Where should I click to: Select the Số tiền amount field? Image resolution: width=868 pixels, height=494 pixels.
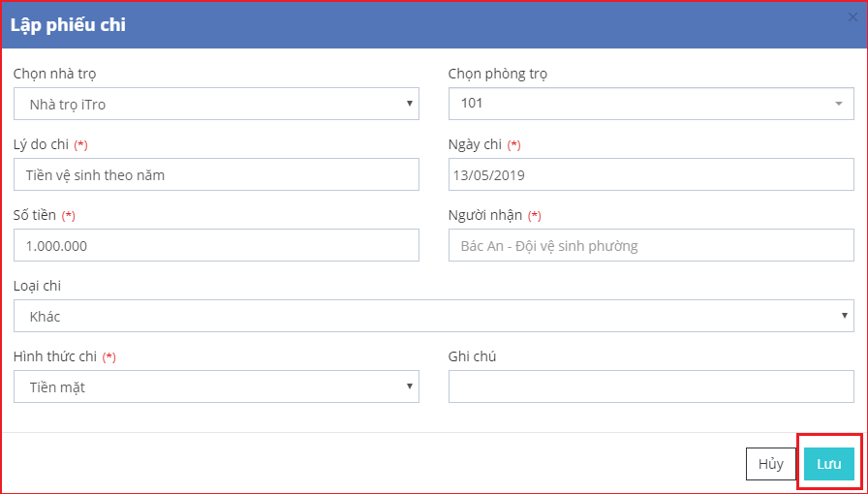[x=216, y=245]
